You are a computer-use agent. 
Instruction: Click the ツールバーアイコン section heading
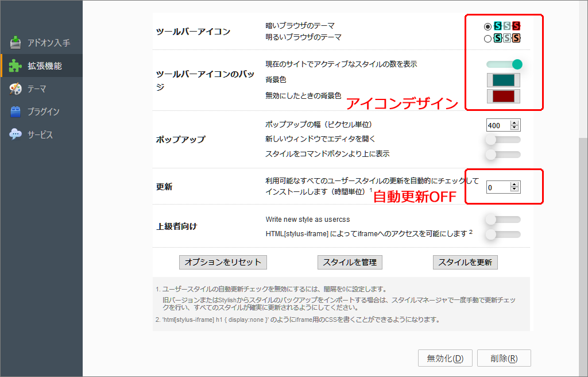click(x=193, y=32)
